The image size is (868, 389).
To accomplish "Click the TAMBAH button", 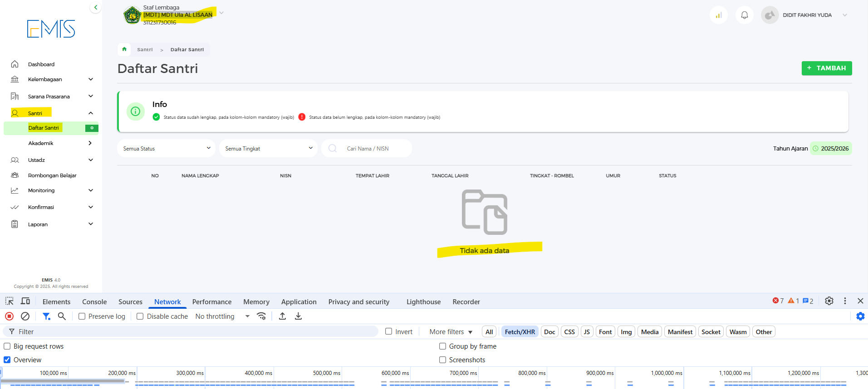I will [826, 68].
